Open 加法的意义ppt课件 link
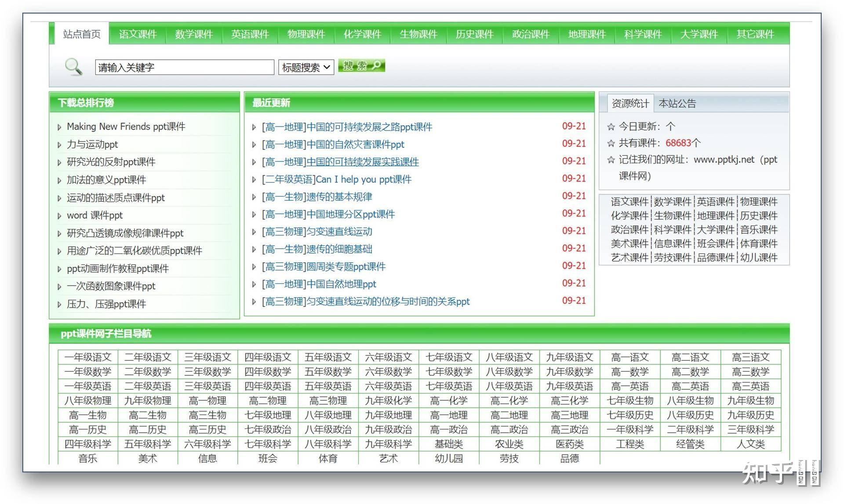This screenshot has height=504, width=844. point(106,180)
